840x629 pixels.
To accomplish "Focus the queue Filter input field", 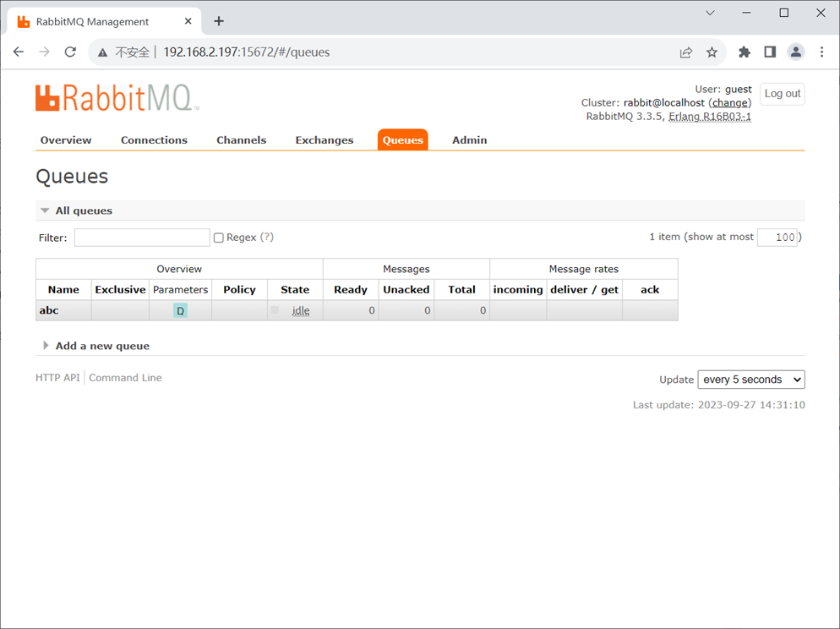I will pyautogui.click(x=142, y=238).
